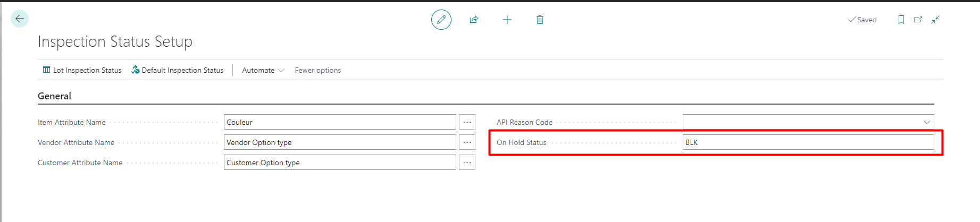Click the Item Attribute Name field
The height and width of the screenshot is (222, 980).
pos(340,122)
